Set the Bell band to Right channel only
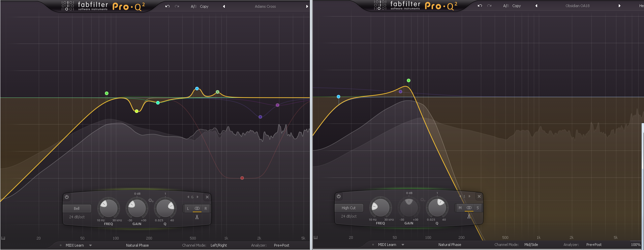The width and height of the screenshot is (644, 250). coord(206,209)
